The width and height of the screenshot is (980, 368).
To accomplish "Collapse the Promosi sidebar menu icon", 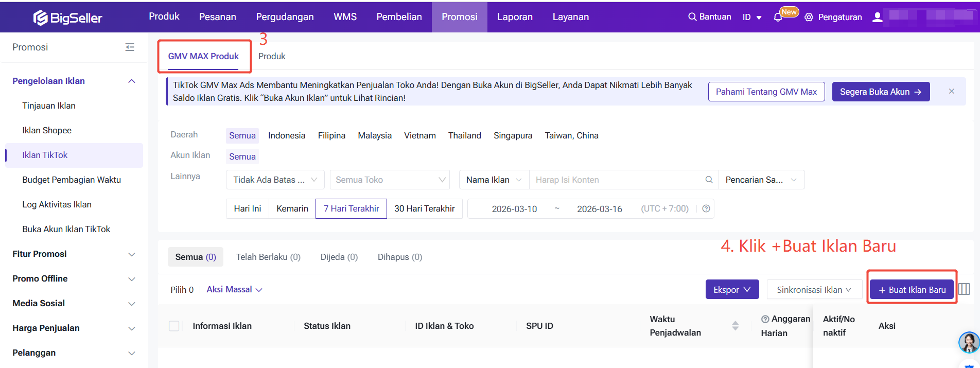I will 130,47.
